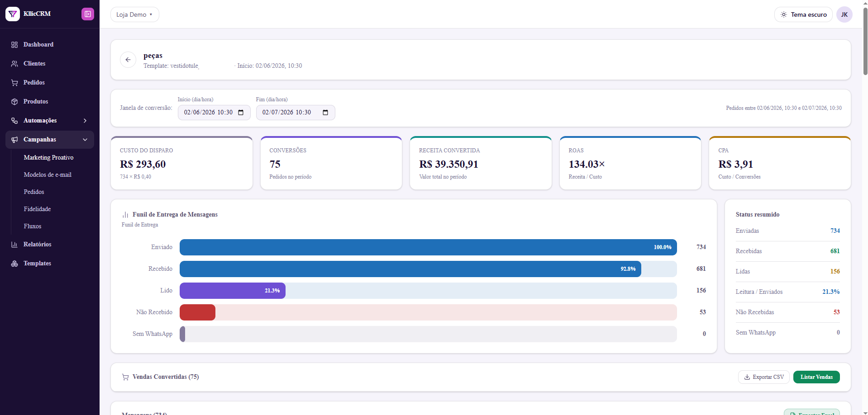Click the red Não Recebido funnel bar

click(197, 312)
